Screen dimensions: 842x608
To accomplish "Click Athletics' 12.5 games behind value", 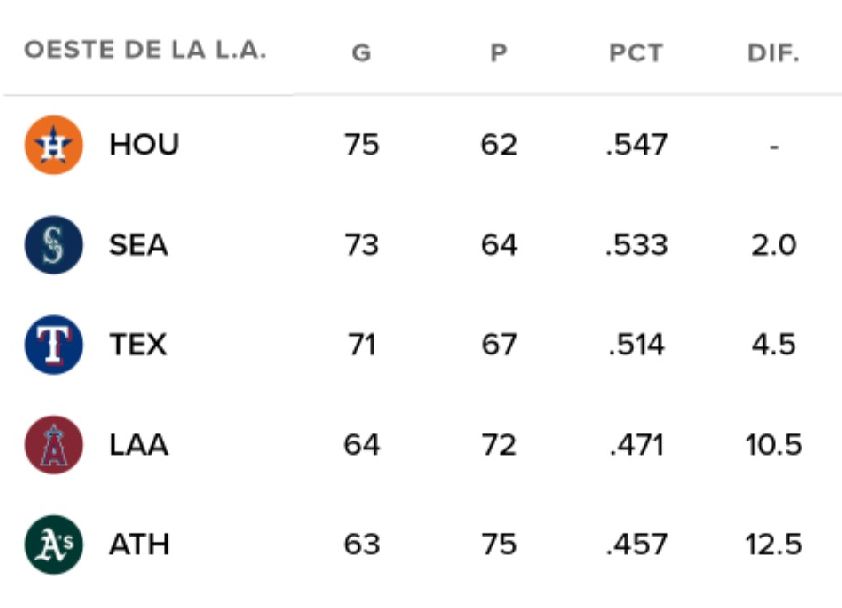I will [774, 545].
